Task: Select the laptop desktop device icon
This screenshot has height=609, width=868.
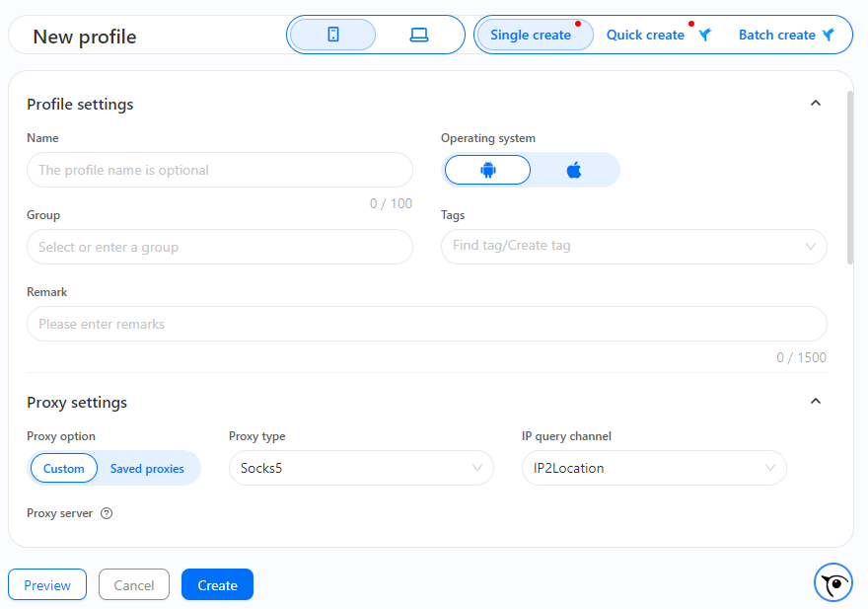Action: coord(418,35)
